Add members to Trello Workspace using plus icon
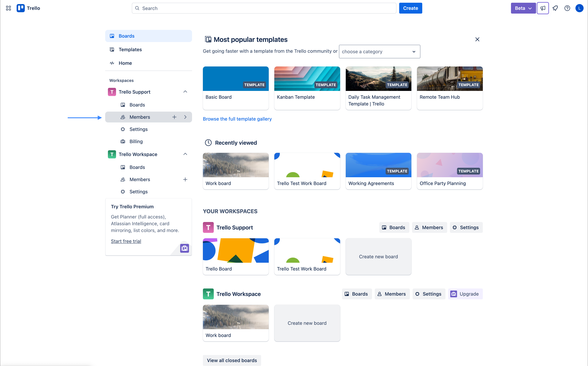Image resolution: width=588 pixels, height=366 pixels. (x=185, y=180)
